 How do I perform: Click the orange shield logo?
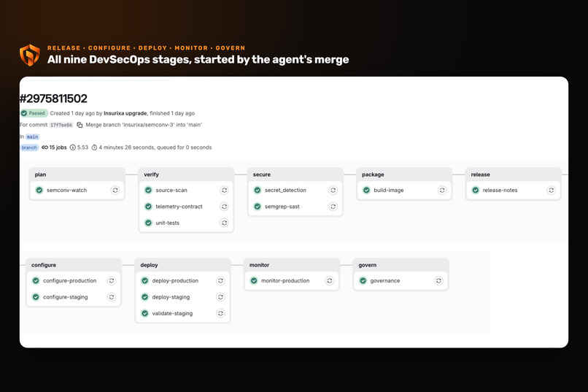click(x=30, y=55)
